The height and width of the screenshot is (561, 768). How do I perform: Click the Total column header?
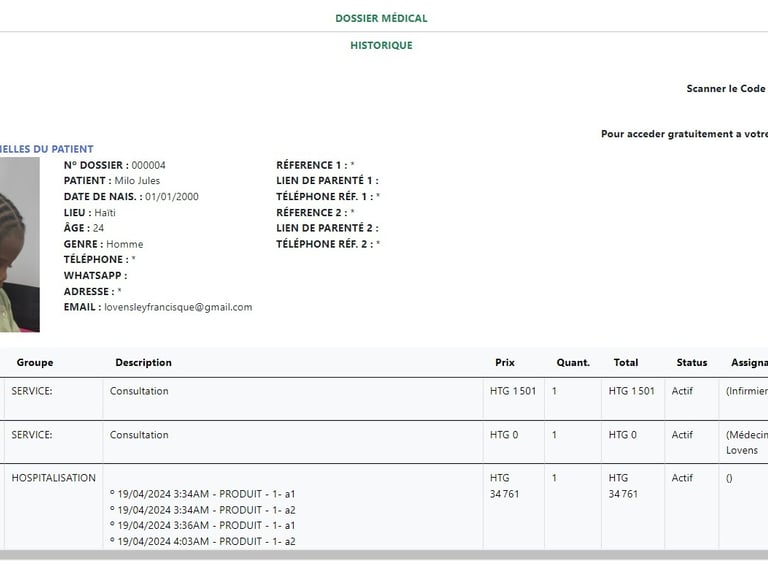click(x=625, y=363)
